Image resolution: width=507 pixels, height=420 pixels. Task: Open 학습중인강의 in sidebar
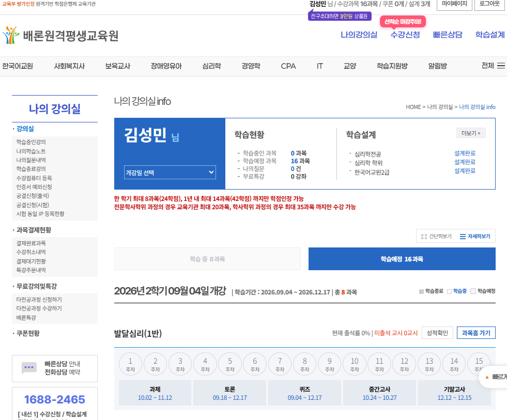coord(31,142)
